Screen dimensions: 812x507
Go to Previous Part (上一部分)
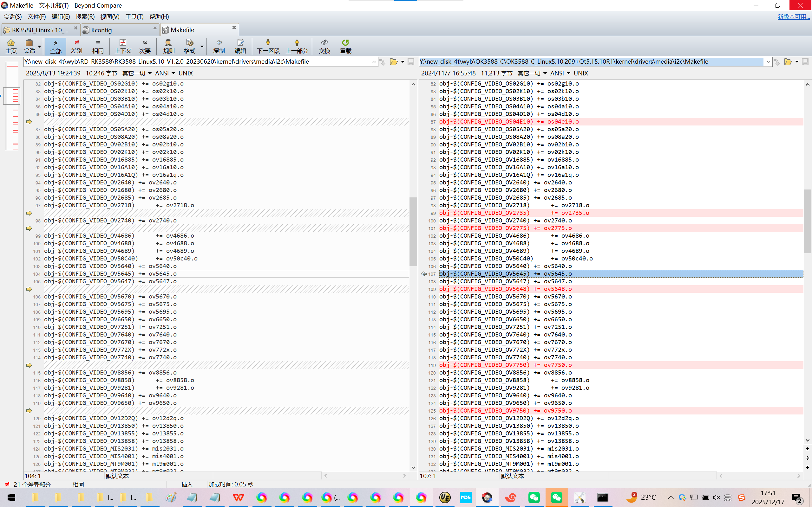pos(297,46)
